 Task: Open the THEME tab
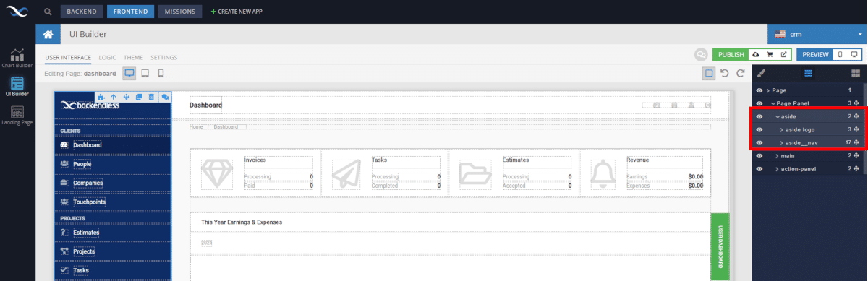133,57
